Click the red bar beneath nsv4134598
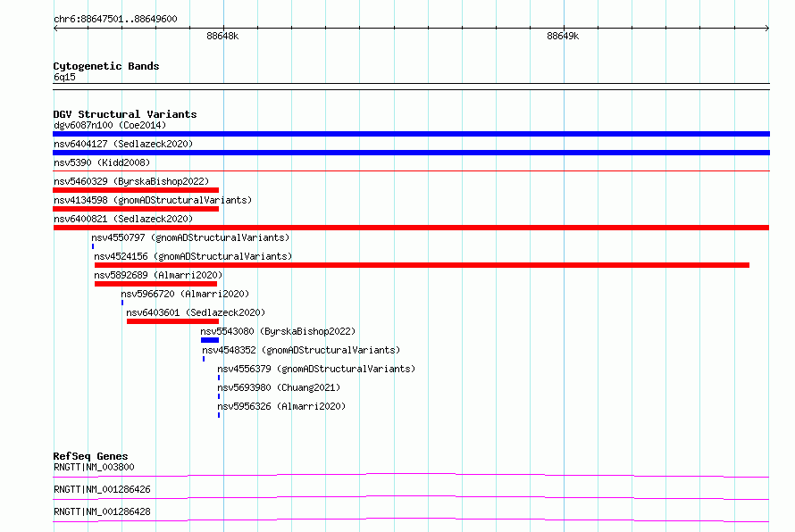795x532 pixels. pyautogui.click(x=136, y=209)
